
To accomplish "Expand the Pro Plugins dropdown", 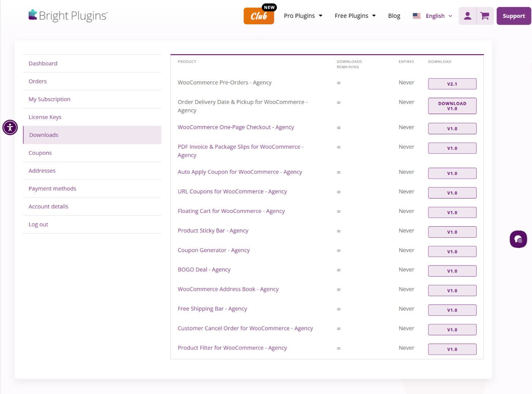I will (x=303, y=16).
